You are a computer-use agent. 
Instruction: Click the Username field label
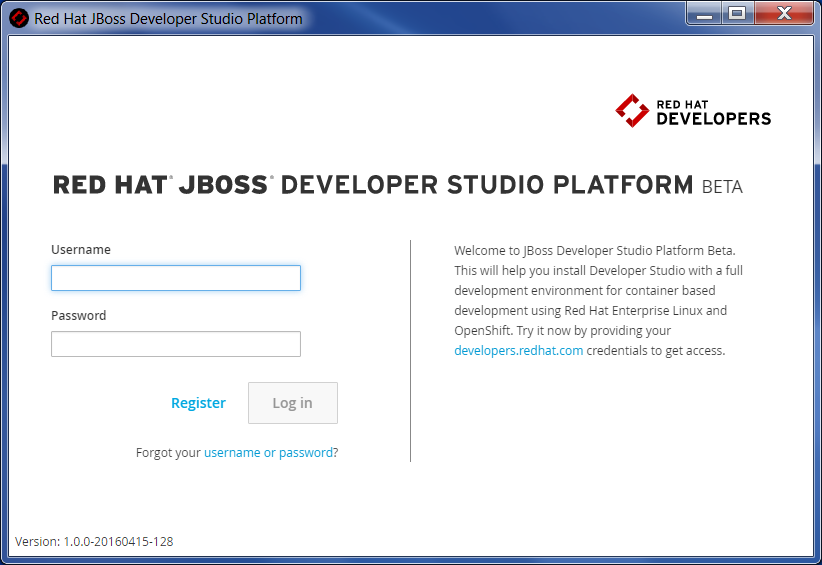click(x=81, y=250)
